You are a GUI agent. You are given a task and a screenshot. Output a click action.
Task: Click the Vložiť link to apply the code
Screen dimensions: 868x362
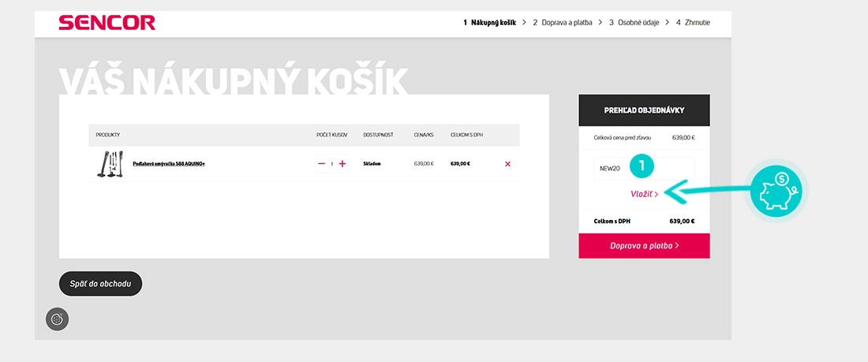(x=645, y=194)
